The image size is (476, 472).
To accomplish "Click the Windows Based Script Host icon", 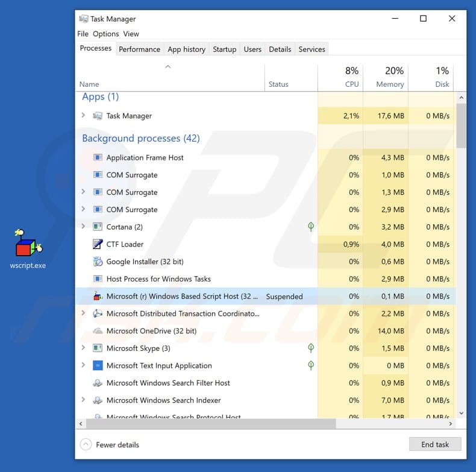I will tap(98, 296).
